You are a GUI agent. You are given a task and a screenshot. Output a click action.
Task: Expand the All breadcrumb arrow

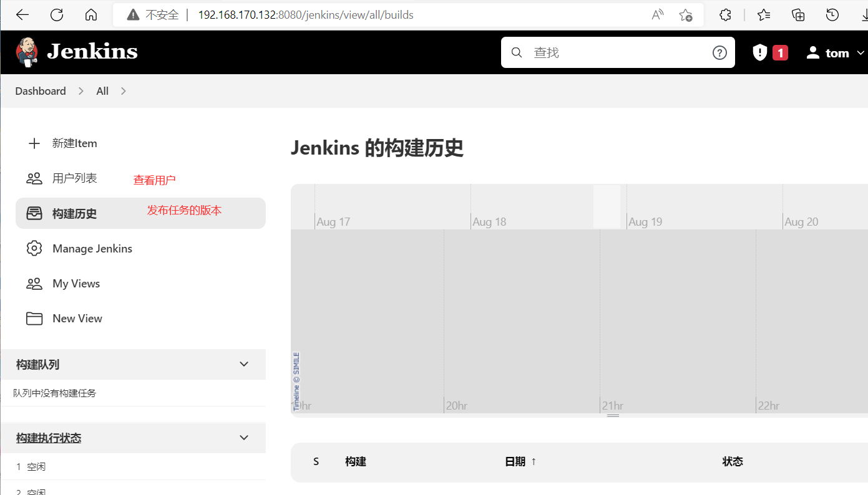[124, 91]
